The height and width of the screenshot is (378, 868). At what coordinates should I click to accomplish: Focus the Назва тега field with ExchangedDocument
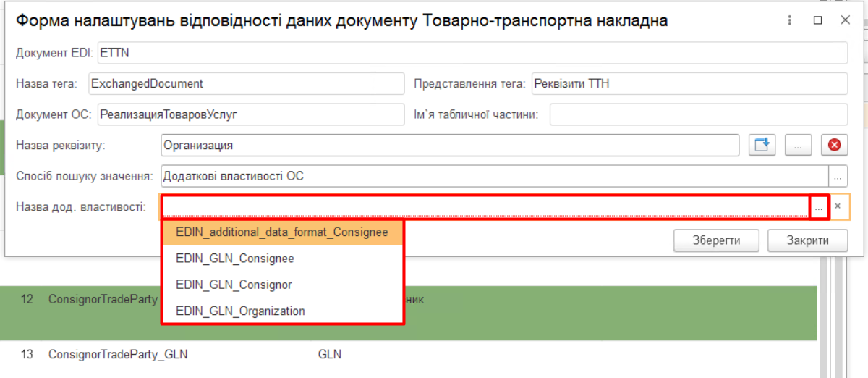(x=246, y=83)
